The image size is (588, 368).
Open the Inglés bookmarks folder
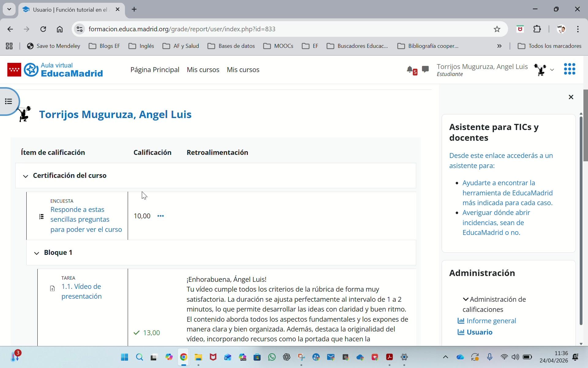click(141, 46)
